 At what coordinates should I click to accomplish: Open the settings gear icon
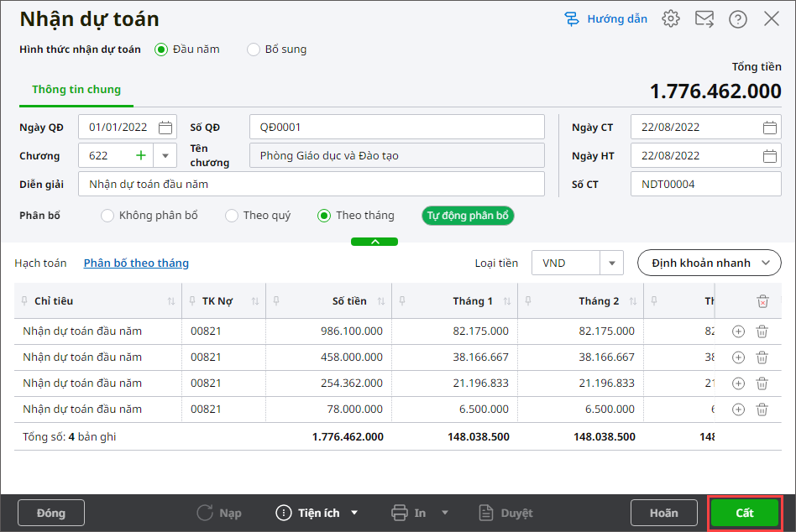tap(670, 19)
